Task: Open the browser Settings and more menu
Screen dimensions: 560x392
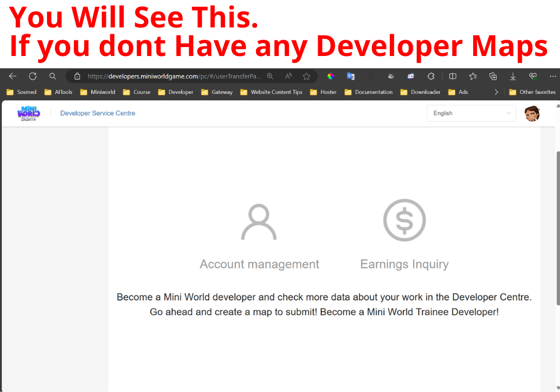Action: [x=553, y=76]
